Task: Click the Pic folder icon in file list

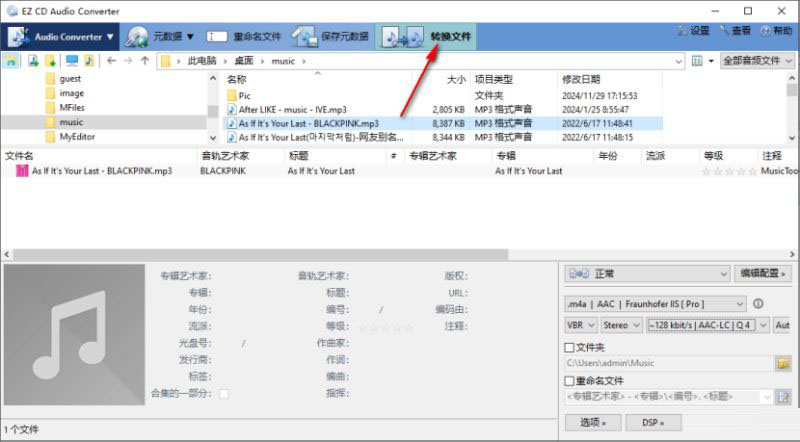Action: 232,95
